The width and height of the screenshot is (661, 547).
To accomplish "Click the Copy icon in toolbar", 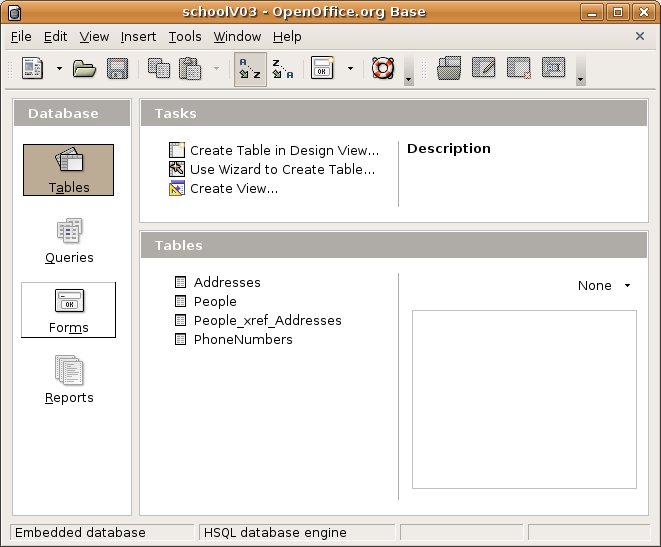I will (x=159, y=68).
